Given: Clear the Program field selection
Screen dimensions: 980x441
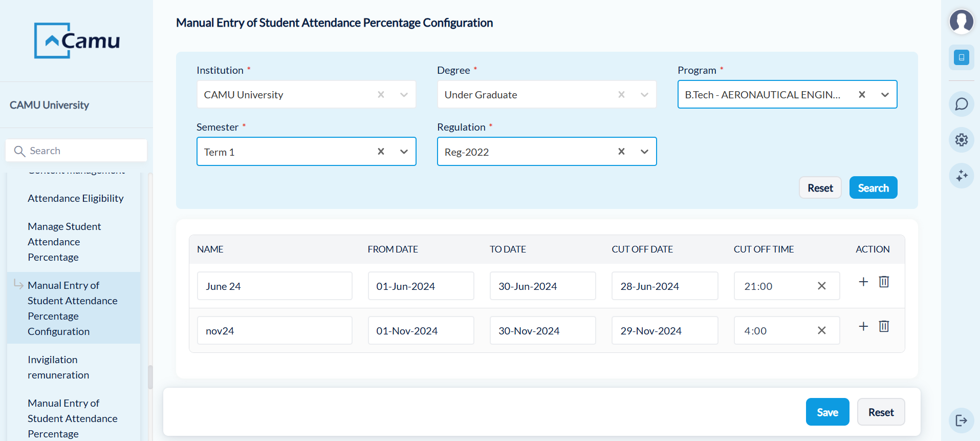Looking at the screenshot, I should click(x=862, y=94).
